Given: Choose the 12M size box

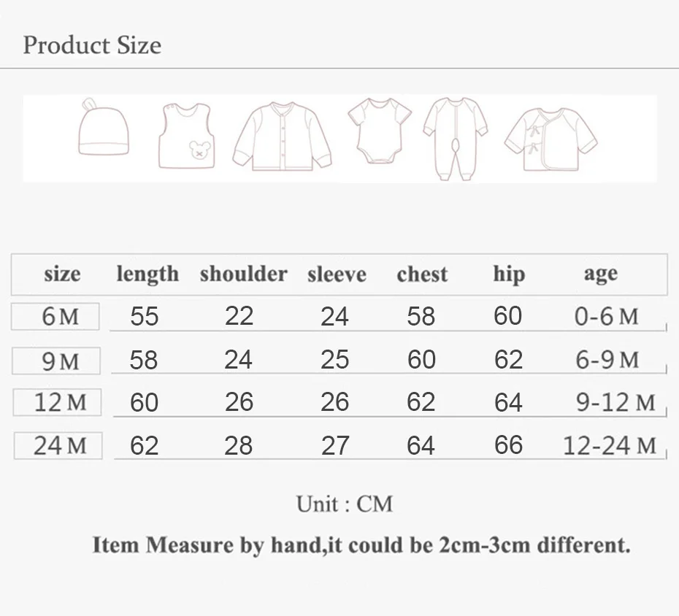Looking at the screenshot, I should 57,402.
